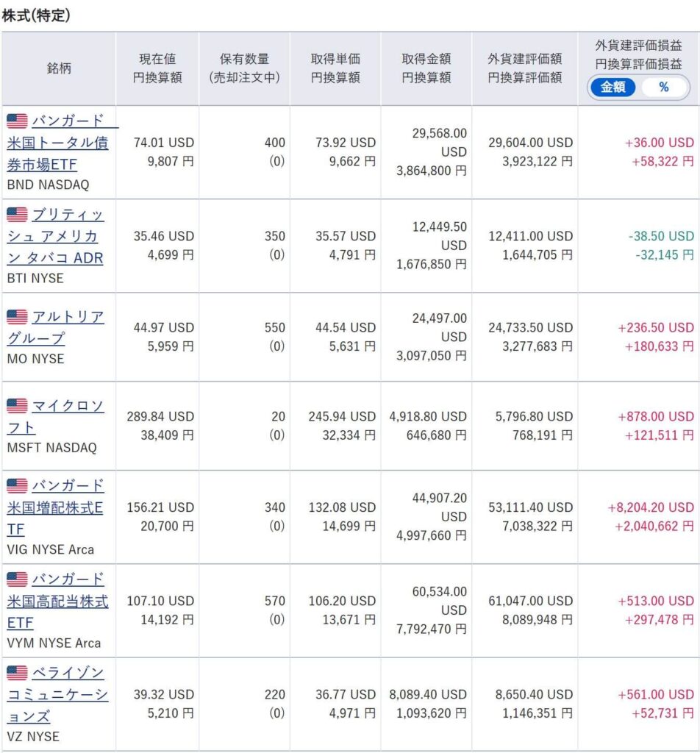
Task: Click the US flag icon beside VYM
Action: point(18,579)
